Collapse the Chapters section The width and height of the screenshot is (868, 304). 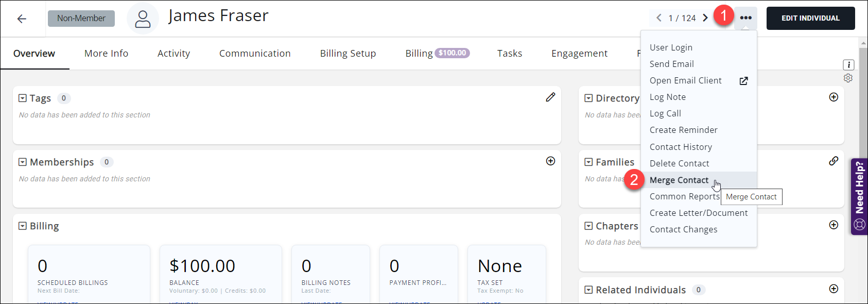coord(589,226)
